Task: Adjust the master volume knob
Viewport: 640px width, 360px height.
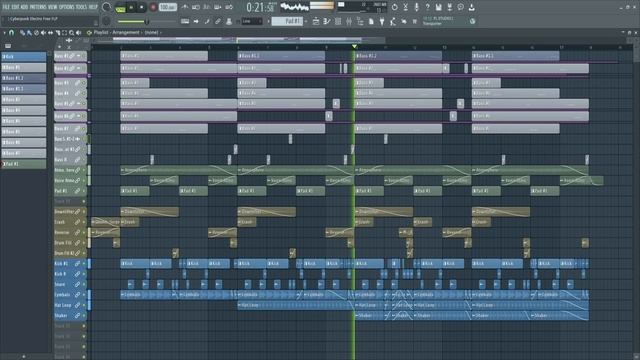Action: tap(107, 7)
